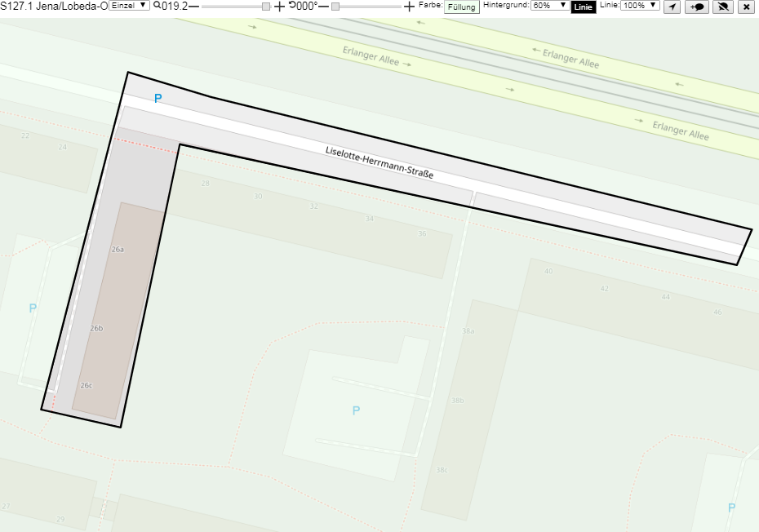
Task: Toggle the black Linie button
Action: [x=584, y=7]
